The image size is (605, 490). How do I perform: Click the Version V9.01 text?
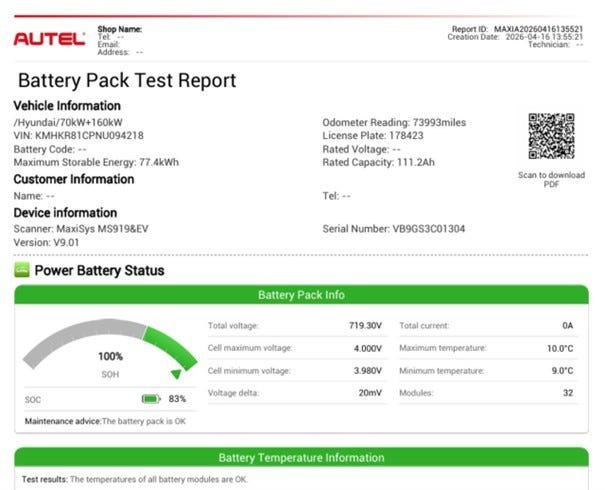click(46, 243)
